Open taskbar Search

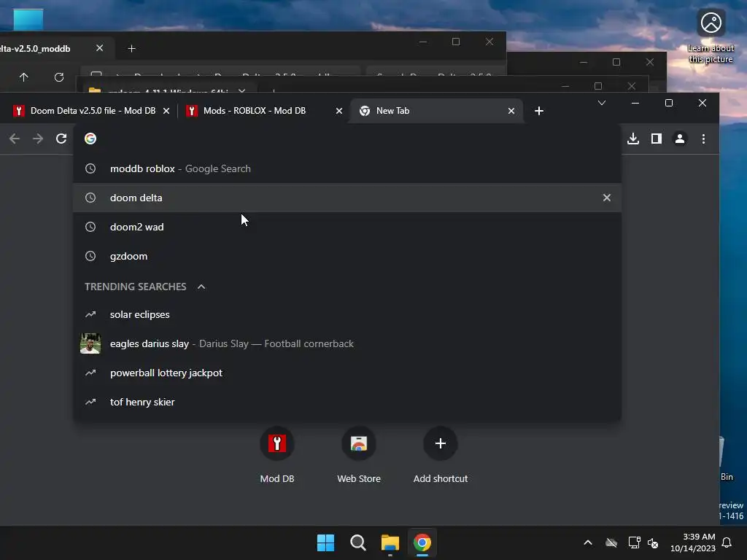[357, 542]
